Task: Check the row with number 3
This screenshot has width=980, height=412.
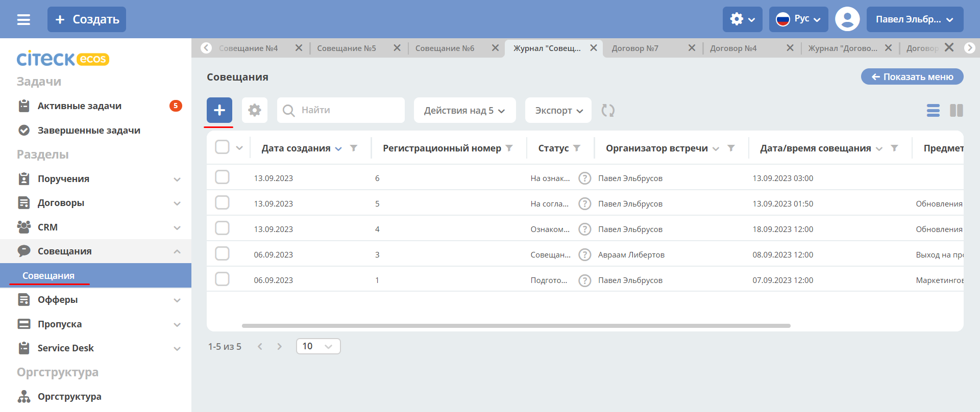Action: click(x=222, y=253)
